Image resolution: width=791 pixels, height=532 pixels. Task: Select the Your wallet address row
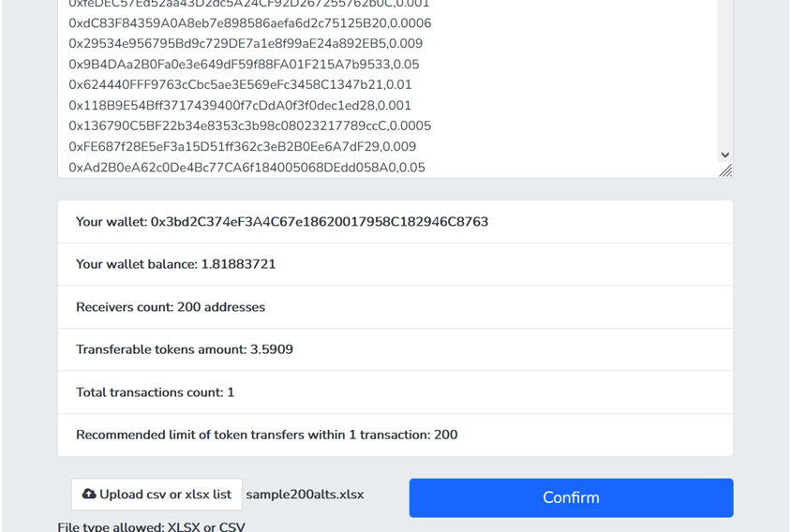[395, 222]
